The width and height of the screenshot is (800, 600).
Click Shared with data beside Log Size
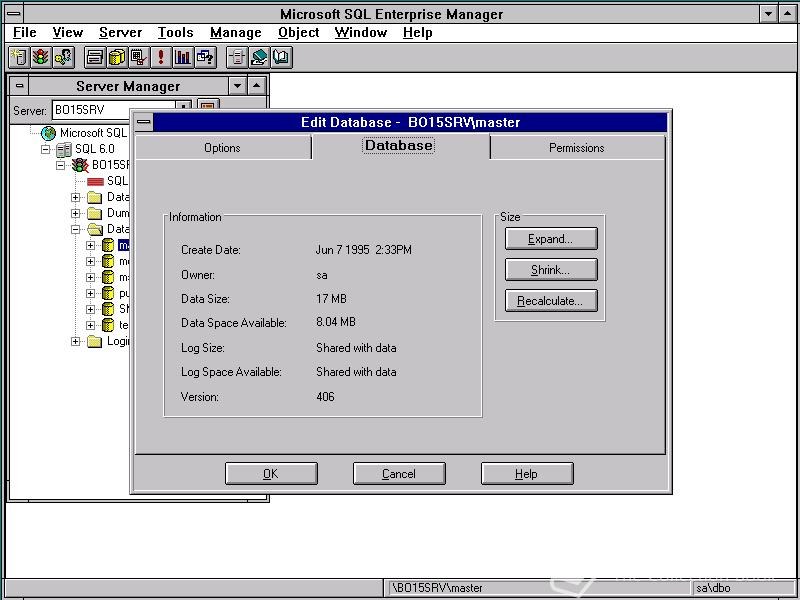[x=356, y=348]
